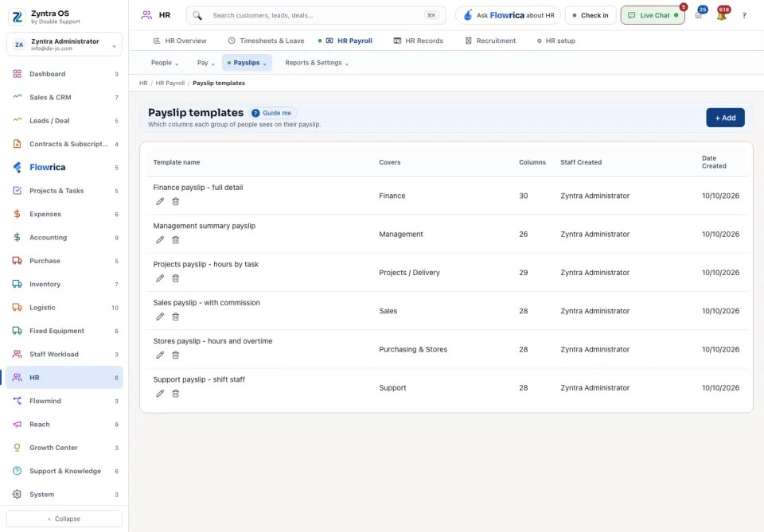
Task: Switch to the Timesheets & Leave tab
Action: 266,41
